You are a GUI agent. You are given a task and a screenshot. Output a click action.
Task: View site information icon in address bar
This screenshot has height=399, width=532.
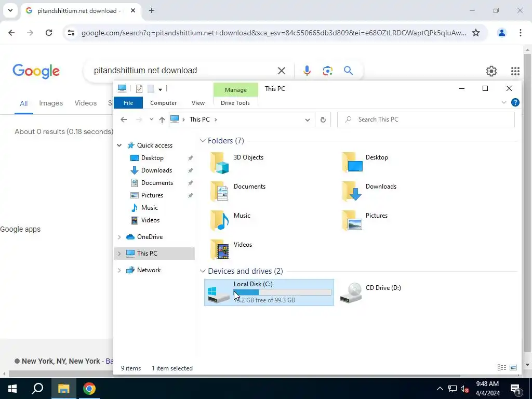click(71, 33)
